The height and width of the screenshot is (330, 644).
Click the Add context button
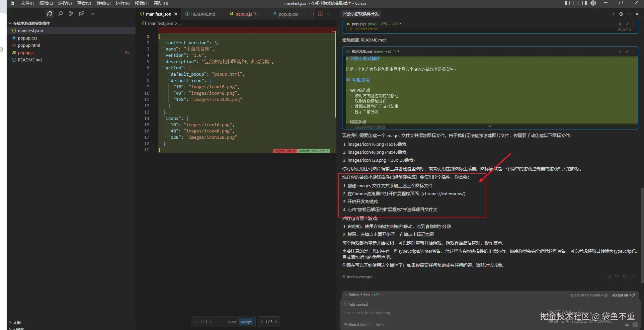pyautogui.click(x=356, y=304)
